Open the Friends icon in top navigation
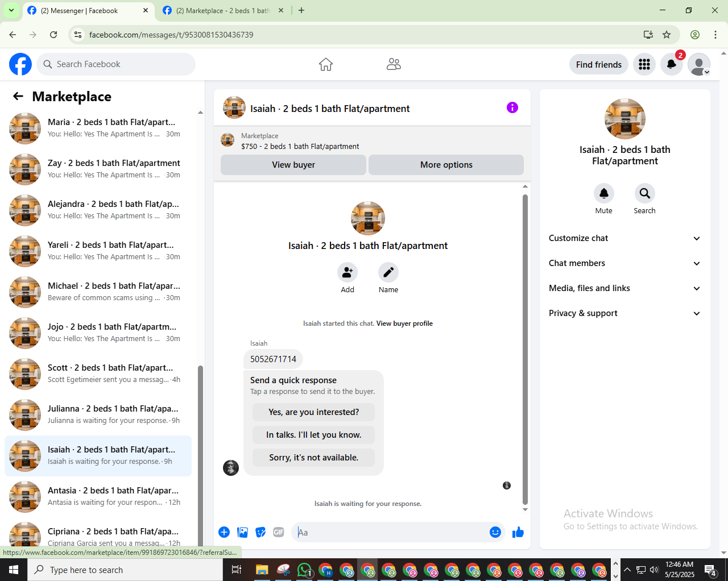The image size is (728, 581). pos(394,64)
